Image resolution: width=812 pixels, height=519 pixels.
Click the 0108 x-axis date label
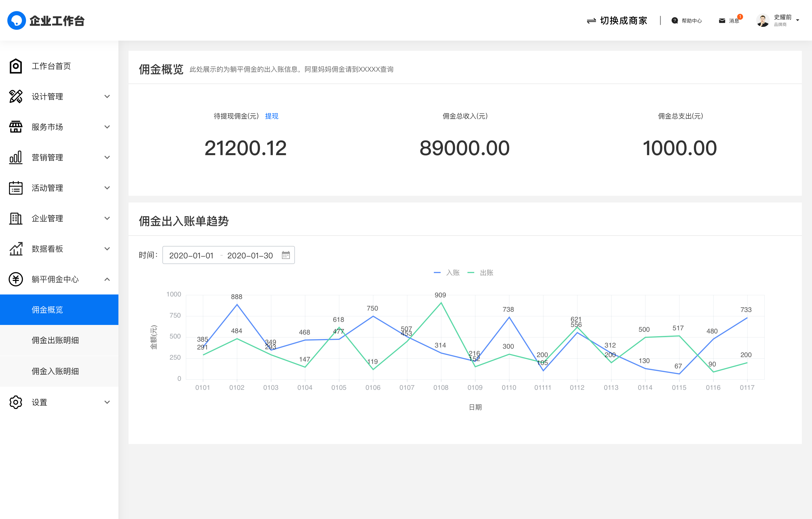(441, 387)
